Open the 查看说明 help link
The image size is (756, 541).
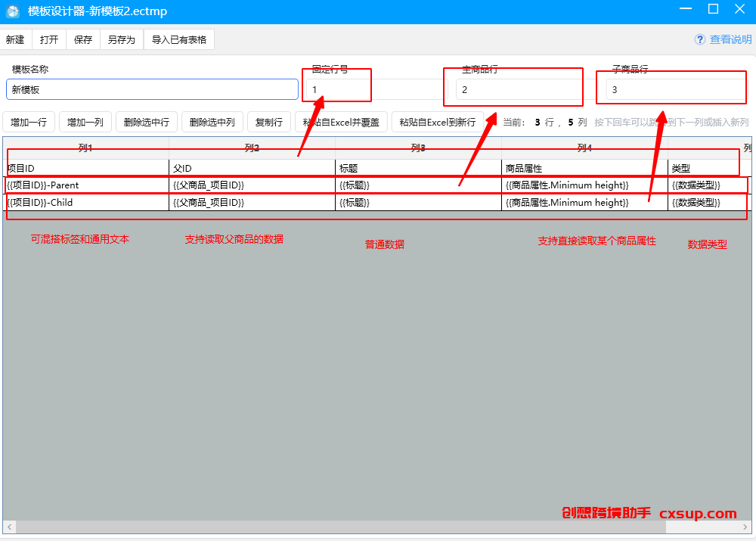(x=730, y=39)
